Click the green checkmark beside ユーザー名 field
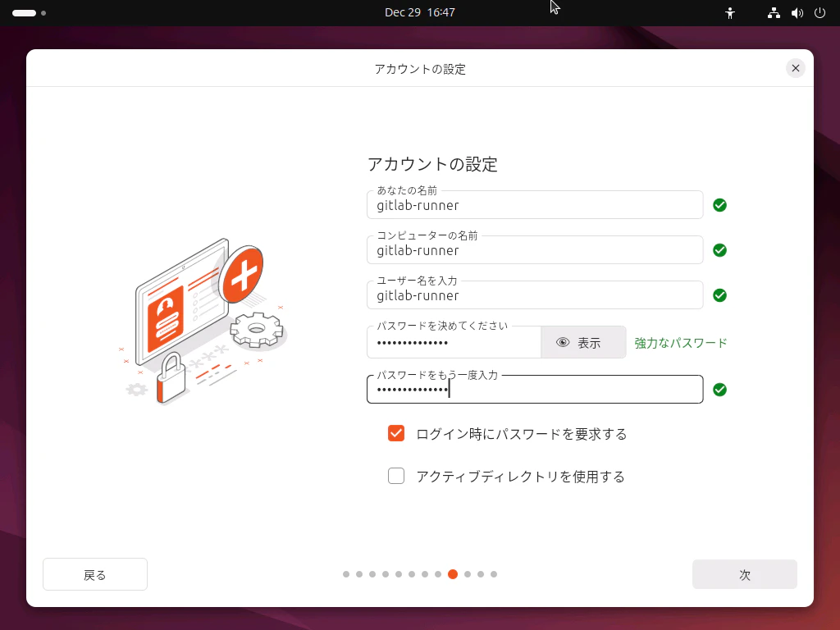The height and width of the screenshot is (630, 840). pos(719,295)
